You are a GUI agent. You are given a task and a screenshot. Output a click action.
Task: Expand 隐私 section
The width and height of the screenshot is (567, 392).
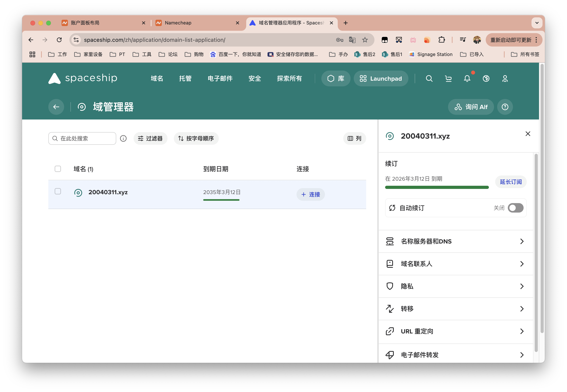point(456,286)
